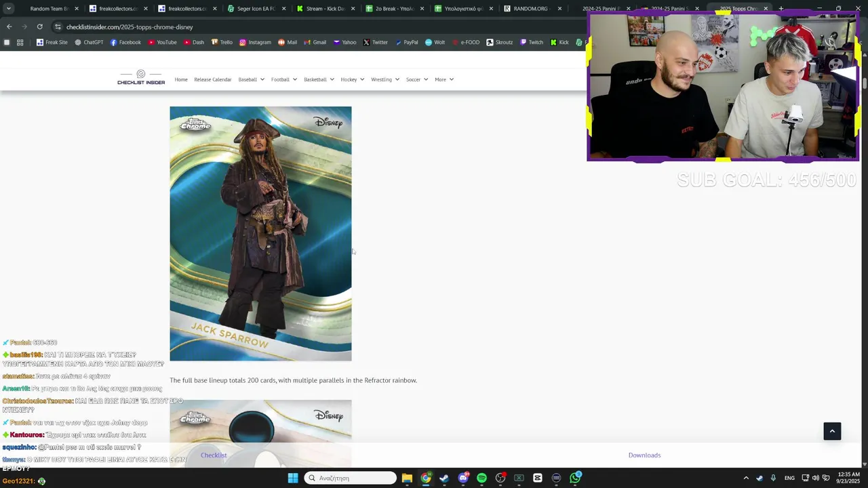Open the Twitch bookmark
This screenshot has height=488, width=868.
(532, 42)
